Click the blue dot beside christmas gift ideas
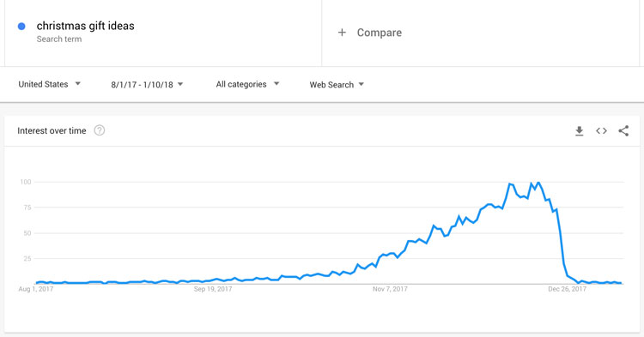 coord(21,27)
